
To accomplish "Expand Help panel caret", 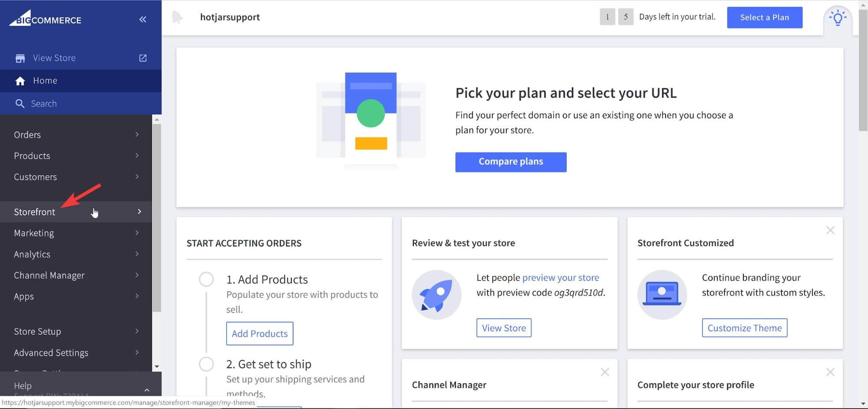I will pyautogui.click(x=147, y=390).
